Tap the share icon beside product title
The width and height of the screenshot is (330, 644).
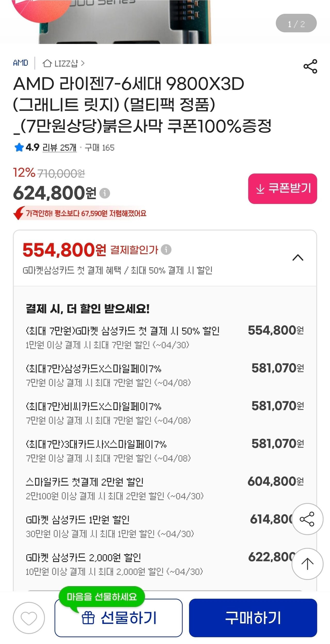(x=310, y=66)
